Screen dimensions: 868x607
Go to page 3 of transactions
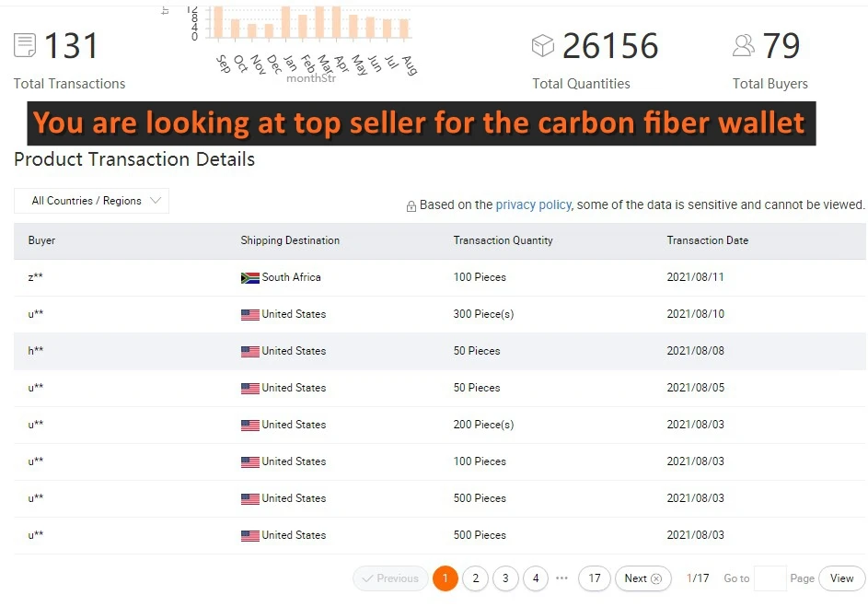coord(505,578)
